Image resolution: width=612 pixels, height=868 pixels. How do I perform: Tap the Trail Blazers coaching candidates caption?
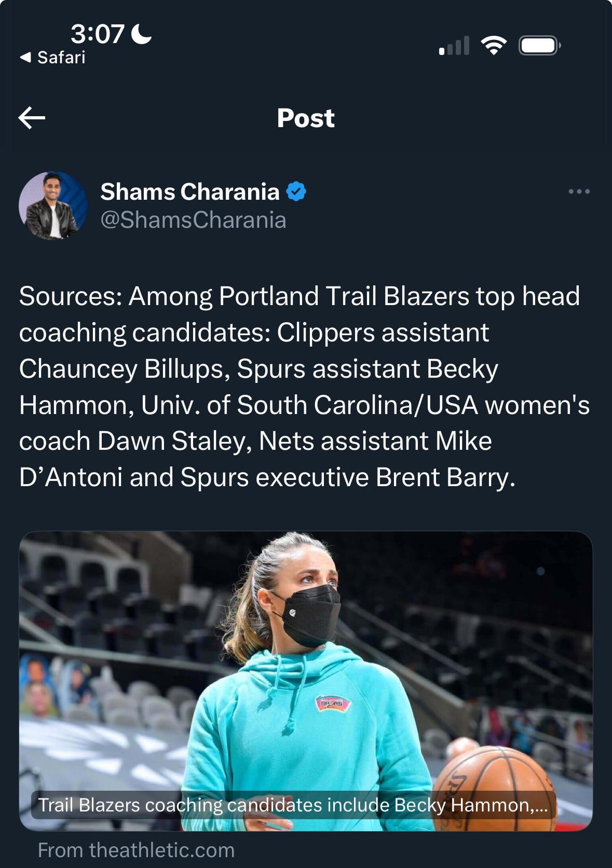[x=293, y=805]
